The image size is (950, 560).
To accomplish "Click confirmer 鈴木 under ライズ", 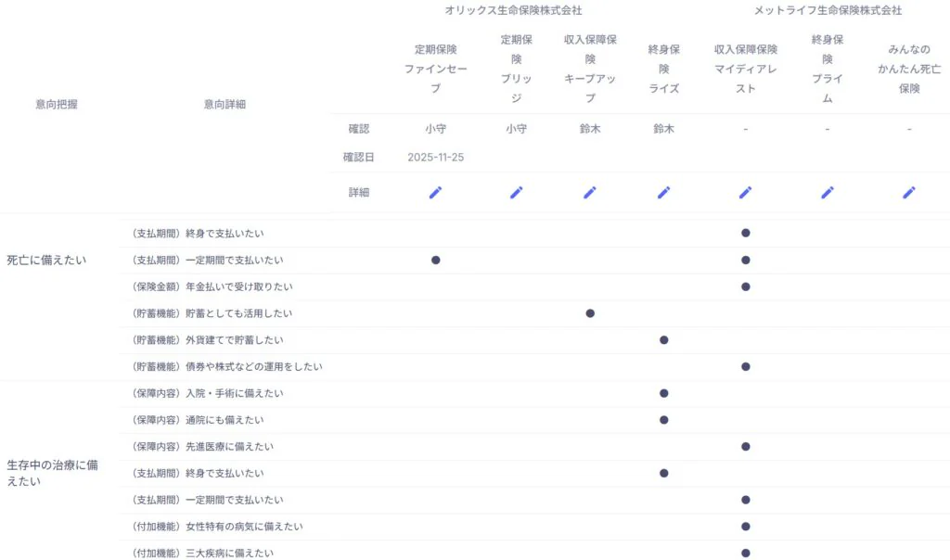I will pyautogui.click(x=664, y=129).
